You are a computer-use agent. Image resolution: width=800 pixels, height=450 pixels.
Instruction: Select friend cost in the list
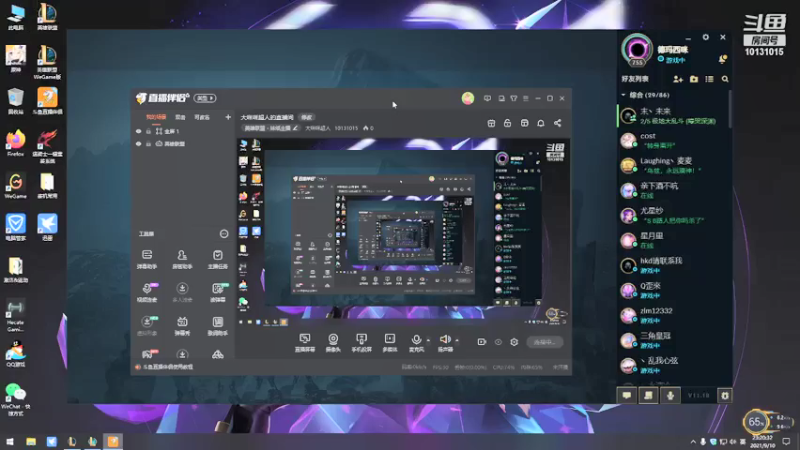(673, 140)
